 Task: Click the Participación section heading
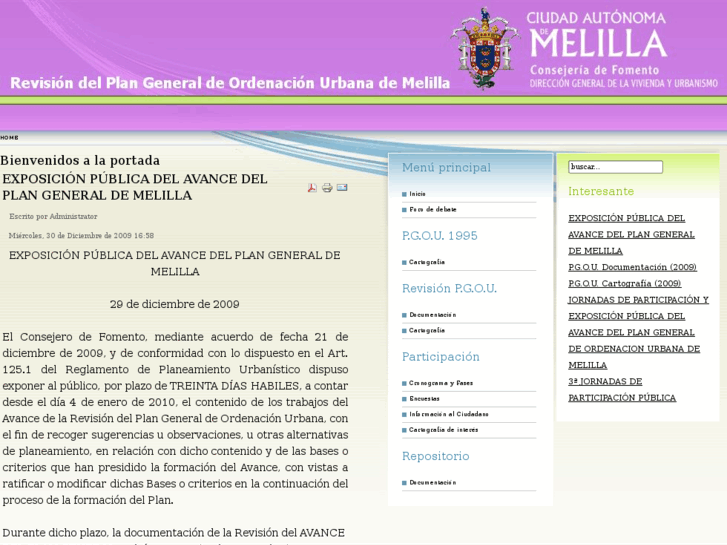pos(440,357)
